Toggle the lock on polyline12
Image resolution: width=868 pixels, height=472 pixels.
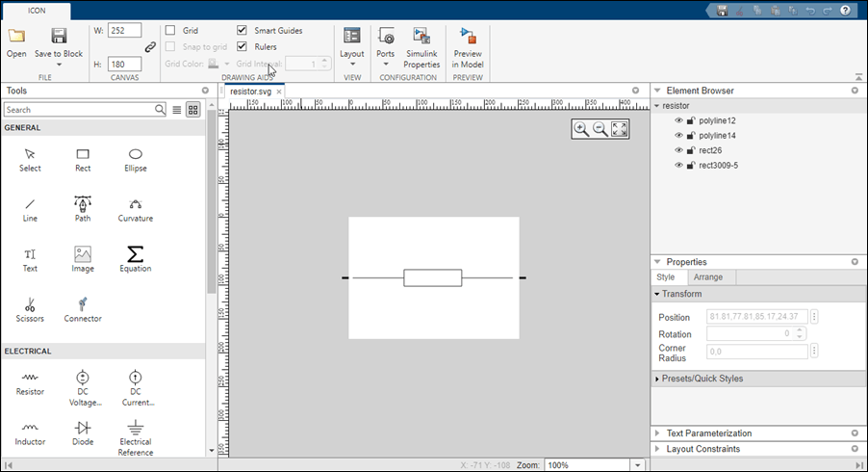click(x=691, y=120)
